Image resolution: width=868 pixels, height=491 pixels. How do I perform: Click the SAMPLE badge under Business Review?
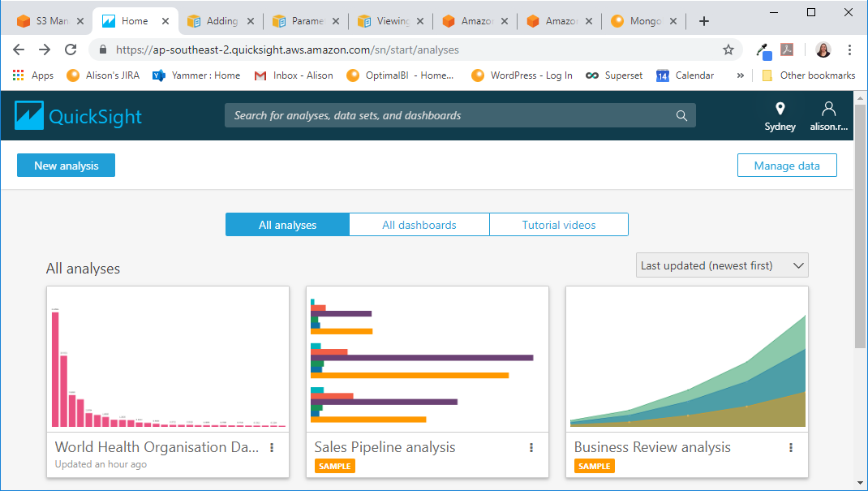click(595, 466)
